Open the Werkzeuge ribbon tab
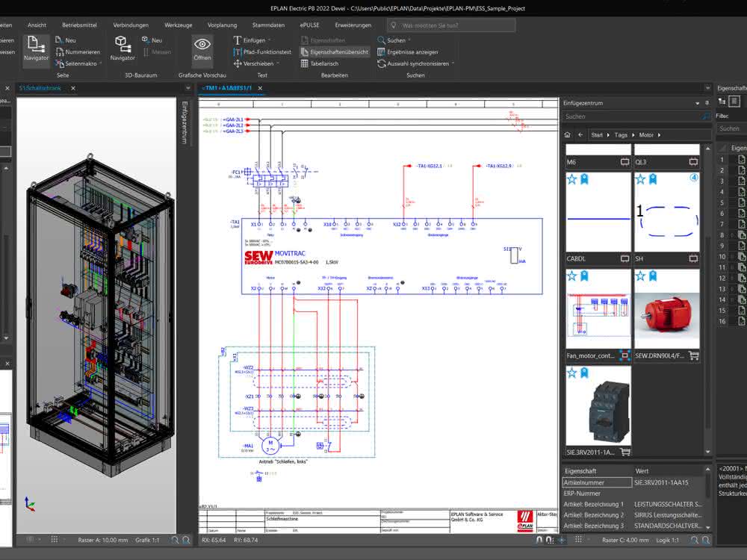 pos(179,25)
